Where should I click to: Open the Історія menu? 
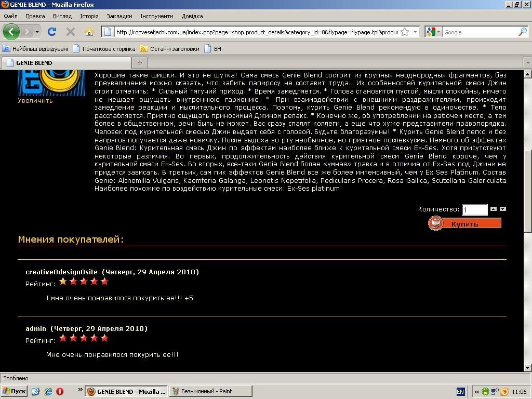(89, 16)
